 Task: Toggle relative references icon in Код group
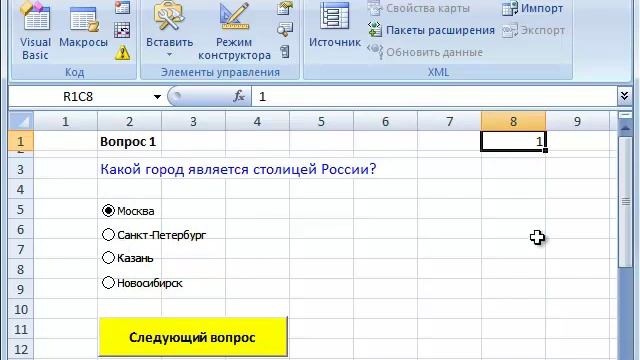(x=122, y=30)
